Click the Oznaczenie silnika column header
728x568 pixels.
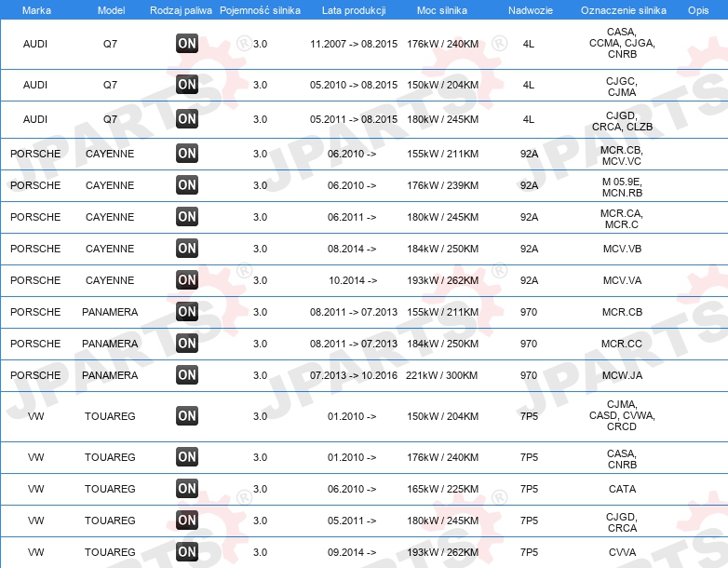click(624, 10)
